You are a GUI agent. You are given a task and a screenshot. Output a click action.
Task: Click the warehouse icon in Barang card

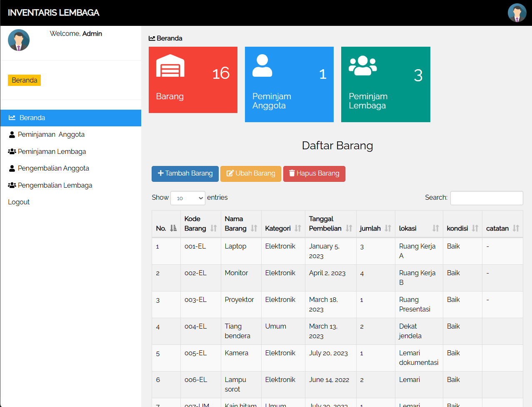click(170, 66)
